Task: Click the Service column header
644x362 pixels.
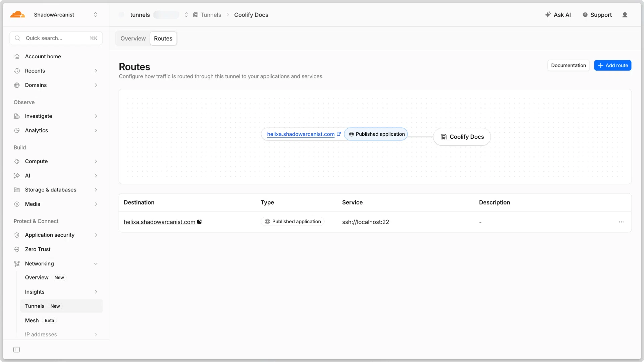Action: pyautogui.click(x=352, y=202)
